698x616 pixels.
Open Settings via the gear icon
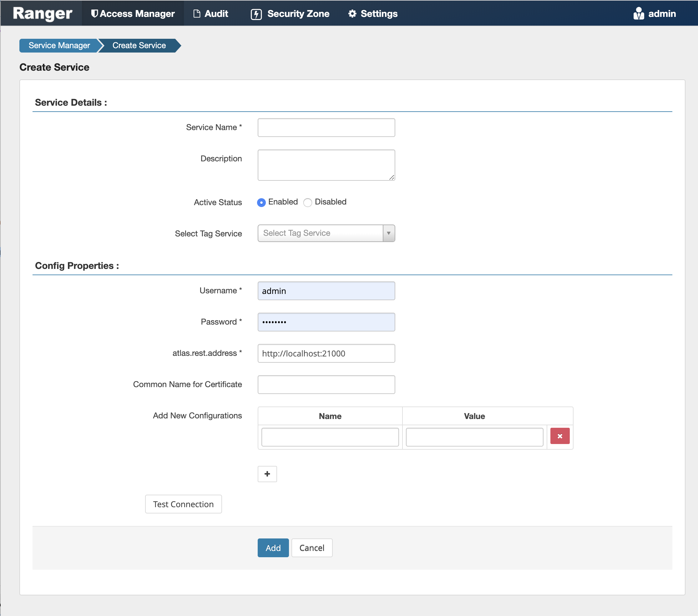353,13
